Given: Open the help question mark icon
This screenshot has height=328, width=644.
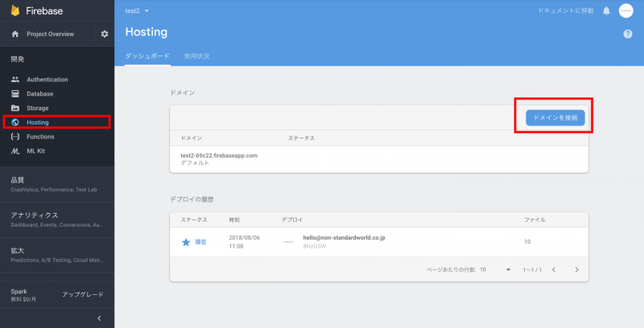Looking at the screenshot, I should coord(628,34).
